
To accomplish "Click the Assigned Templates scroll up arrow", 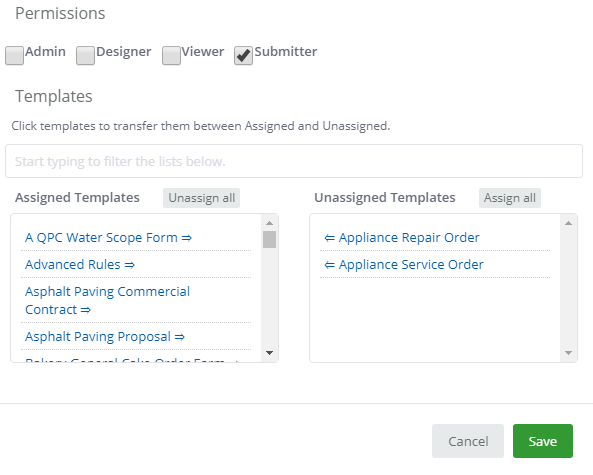I will pos(269,223).
